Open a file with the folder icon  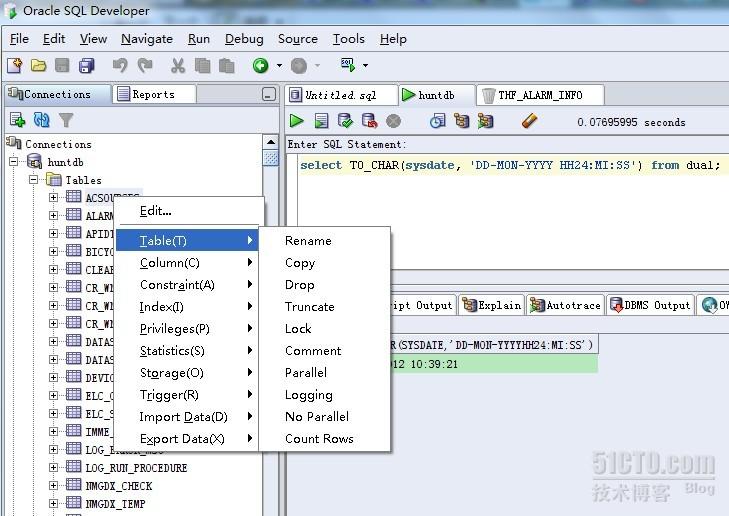tap(39, 66)
